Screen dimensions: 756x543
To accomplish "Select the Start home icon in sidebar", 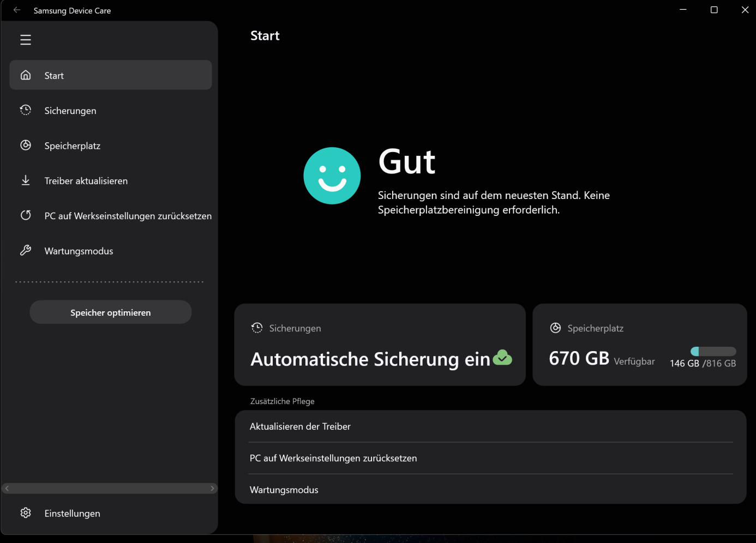I will coord(25,75).
